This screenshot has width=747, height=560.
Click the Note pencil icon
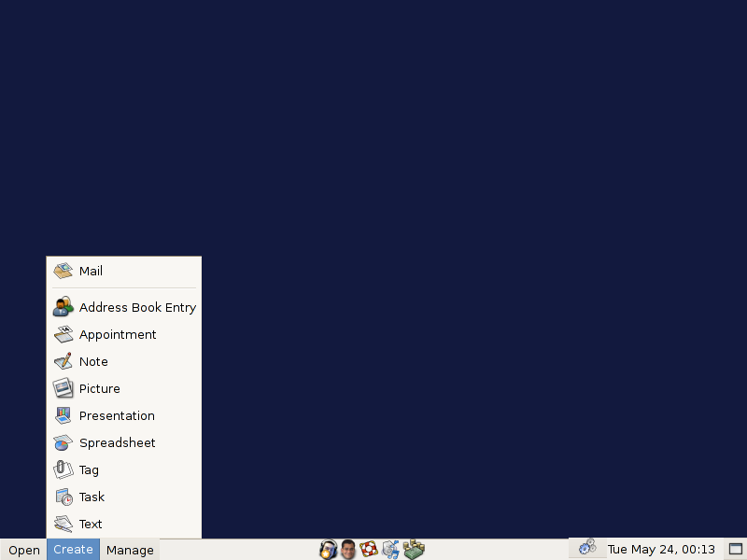click(x=63, y=361)
